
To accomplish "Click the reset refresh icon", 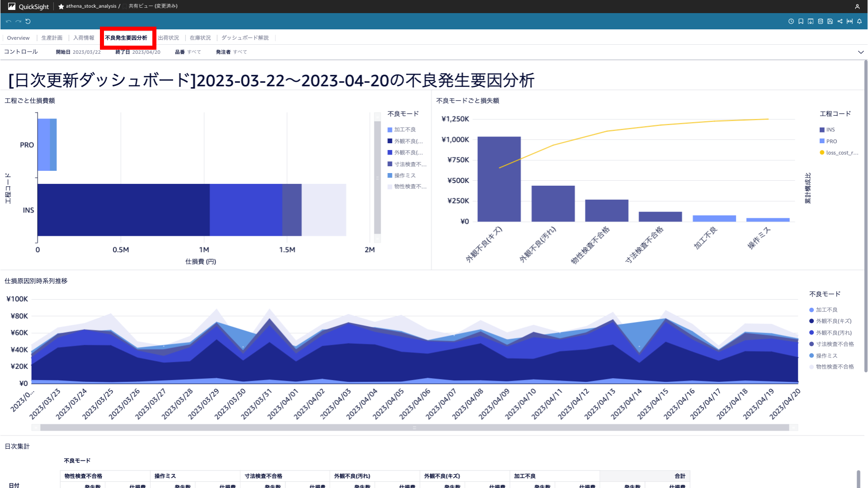I will tap(28, 21).
